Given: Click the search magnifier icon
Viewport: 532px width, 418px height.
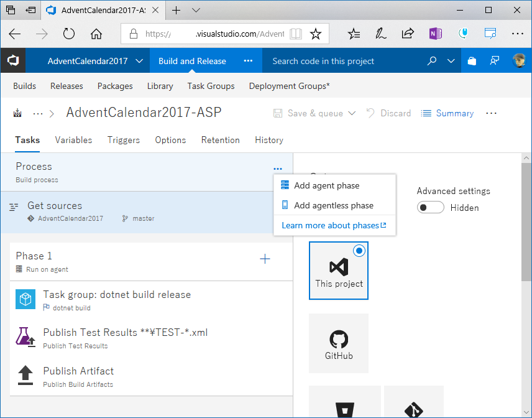Looking at the screenshot, I should 431,61.
